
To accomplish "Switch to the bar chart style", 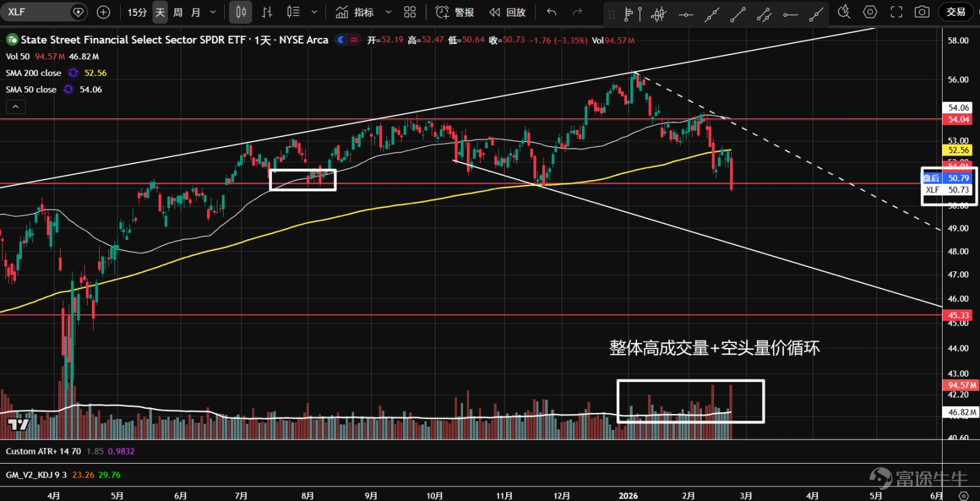I will (x=267, y=12).
